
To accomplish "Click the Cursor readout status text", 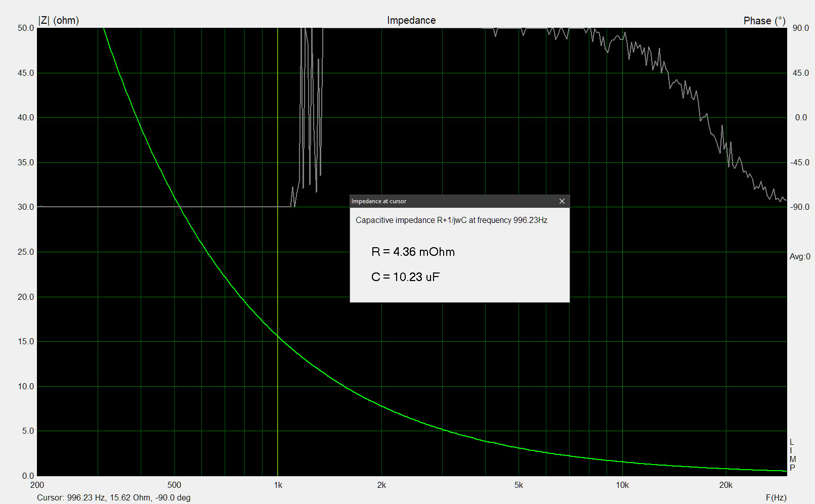I will 114,497.
